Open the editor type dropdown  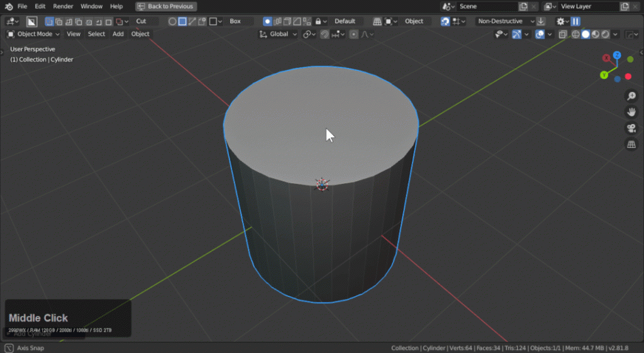[13, 21]
